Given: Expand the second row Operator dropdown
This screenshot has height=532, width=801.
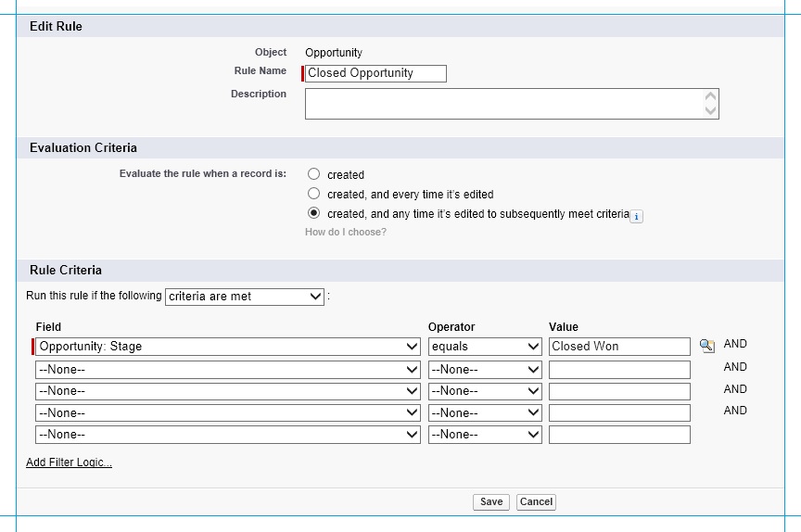Looking at the screenshot, I should tap(485, 369).
